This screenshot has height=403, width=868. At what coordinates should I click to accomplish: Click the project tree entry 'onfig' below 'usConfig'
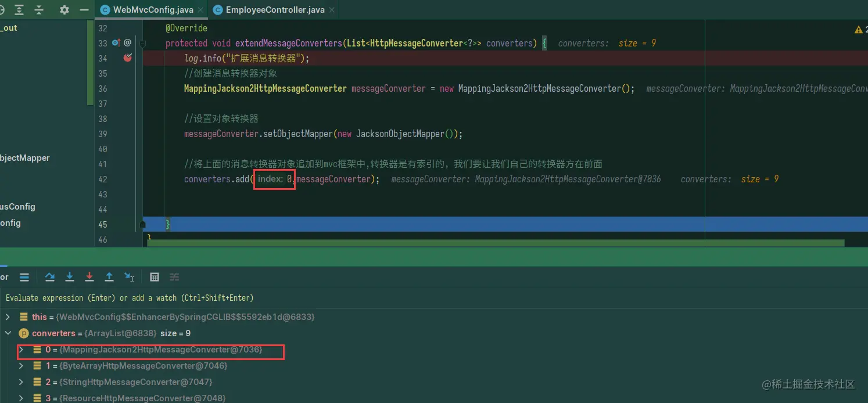point(10,223)
